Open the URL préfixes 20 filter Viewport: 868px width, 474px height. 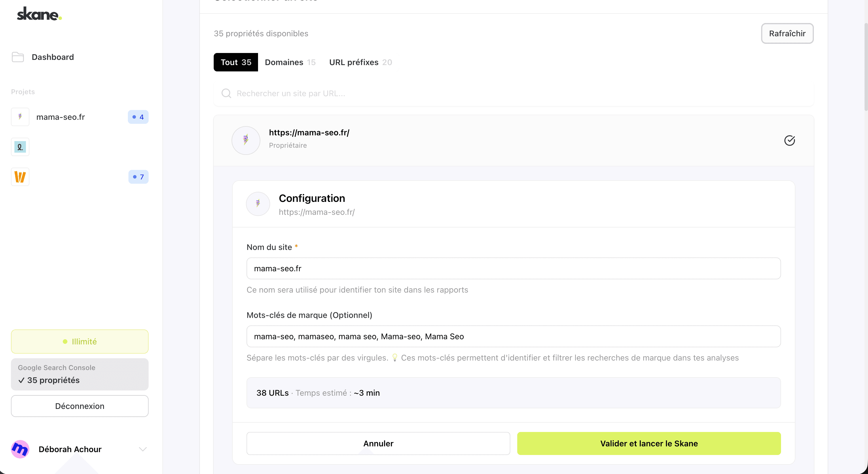tap(360, 62)
